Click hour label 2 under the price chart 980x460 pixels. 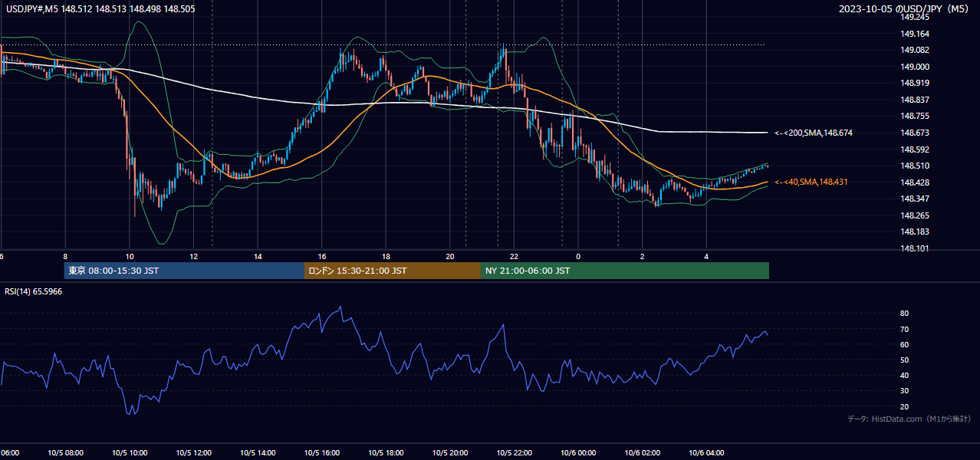[x=643, y=256]
